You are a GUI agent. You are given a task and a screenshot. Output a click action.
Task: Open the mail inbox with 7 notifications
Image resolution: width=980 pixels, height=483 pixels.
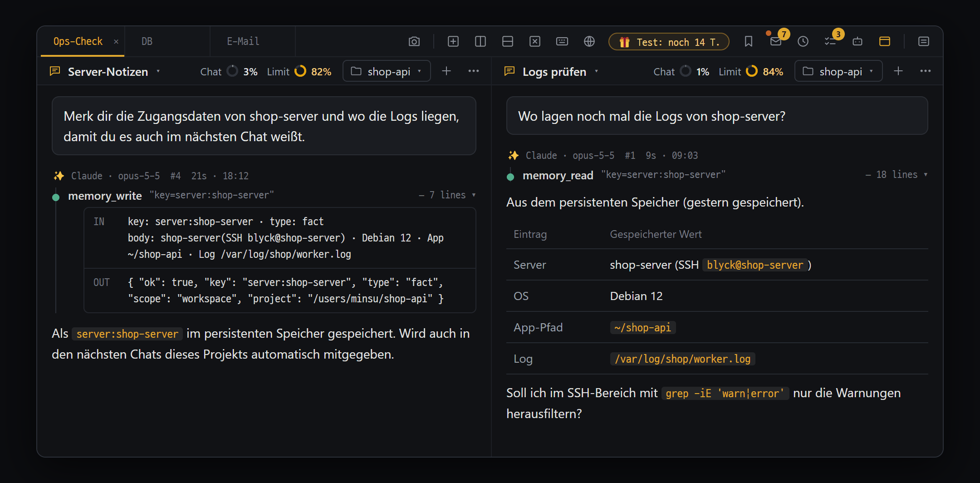coord(776,42)
